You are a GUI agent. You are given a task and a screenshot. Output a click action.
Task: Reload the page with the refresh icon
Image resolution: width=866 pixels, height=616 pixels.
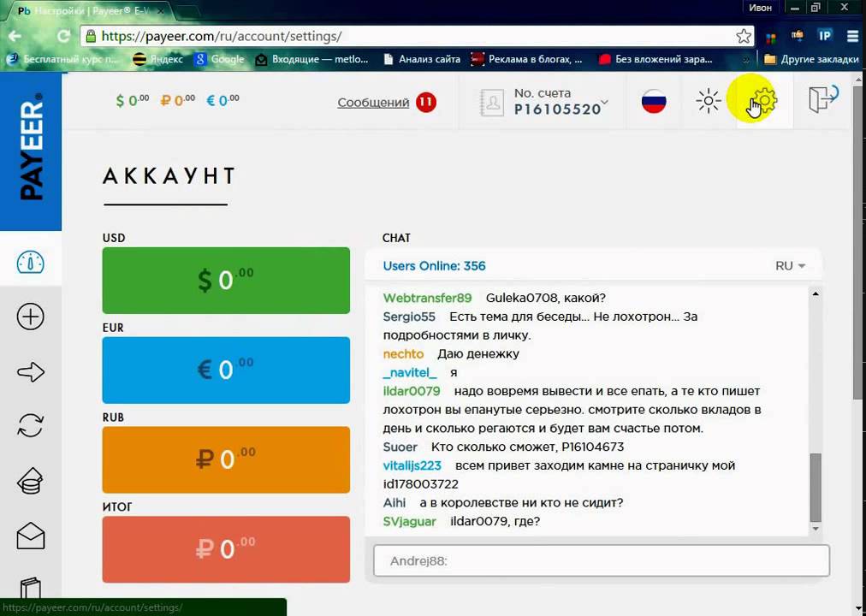click(x=64, y=37)
